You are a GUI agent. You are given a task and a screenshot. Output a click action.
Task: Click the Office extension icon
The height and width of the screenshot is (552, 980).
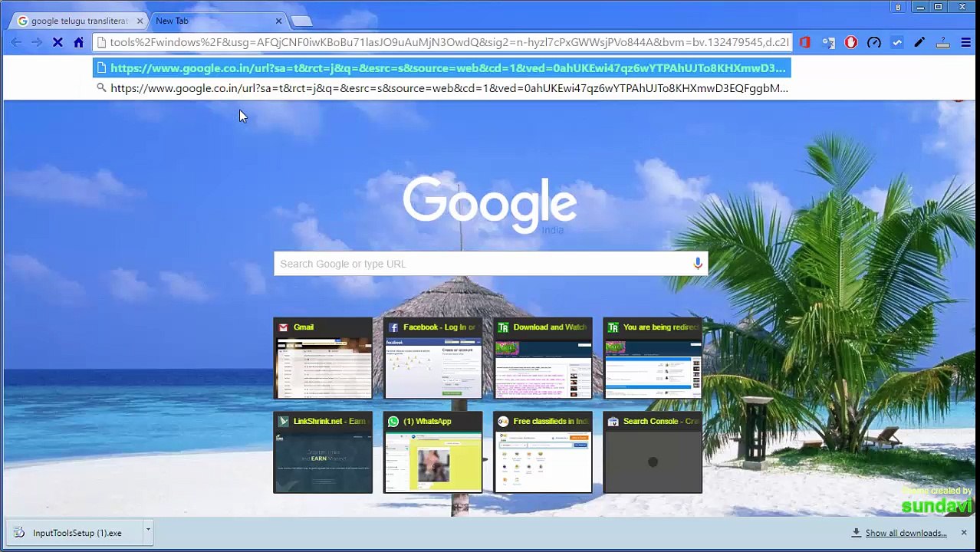click(804, 43)
